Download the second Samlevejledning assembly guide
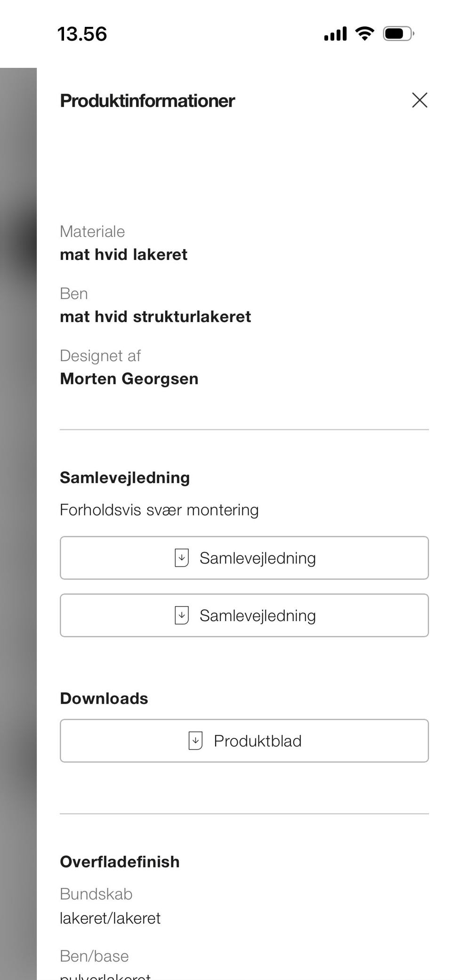 tap(244, 615)
